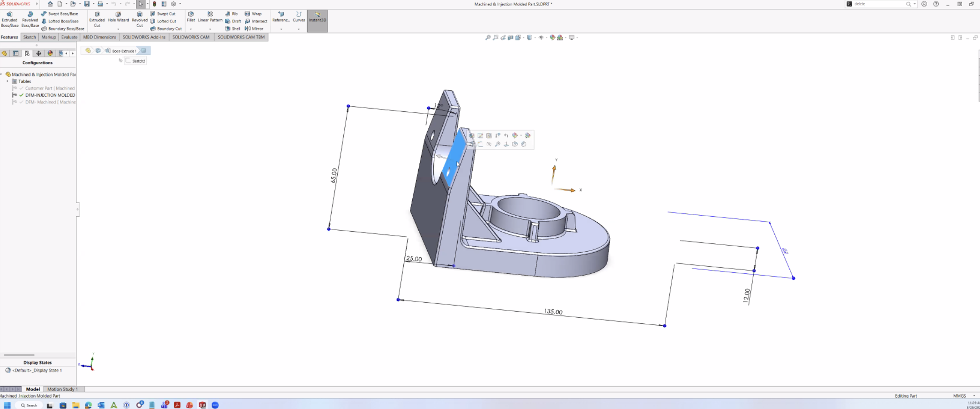Open the DimXpertManager crosshair tab
Screen dimensions: 980x409
38,53
